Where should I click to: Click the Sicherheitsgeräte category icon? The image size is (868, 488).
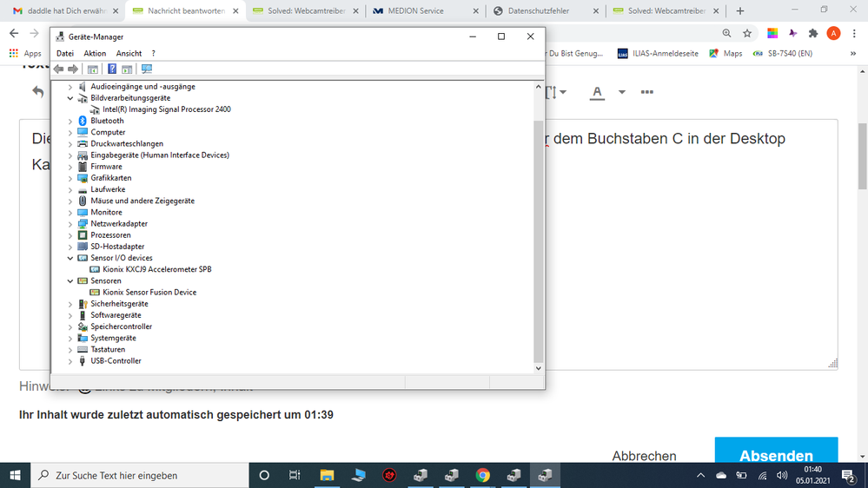83,304
